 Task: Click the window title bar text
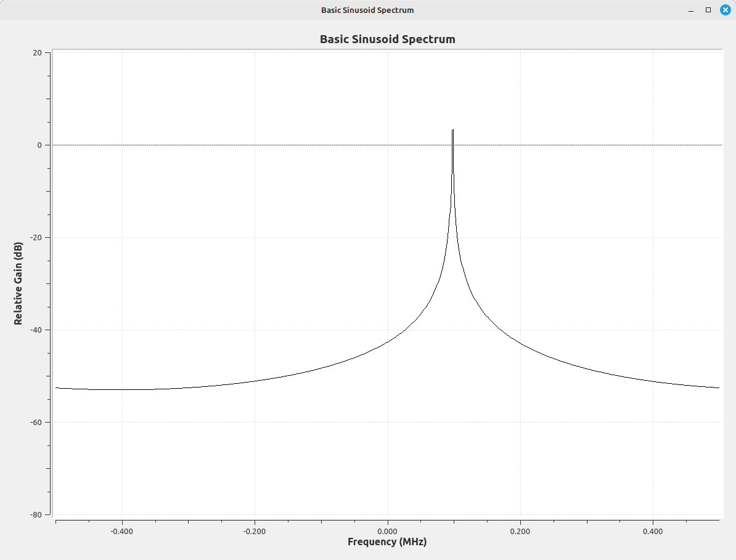coord(367,10)
